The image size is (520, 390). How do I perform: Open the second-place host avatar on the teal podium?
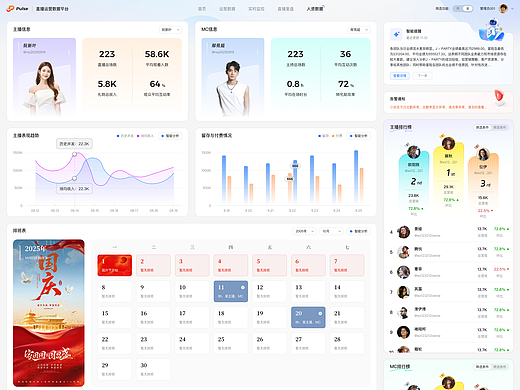[x=414, y=152]
